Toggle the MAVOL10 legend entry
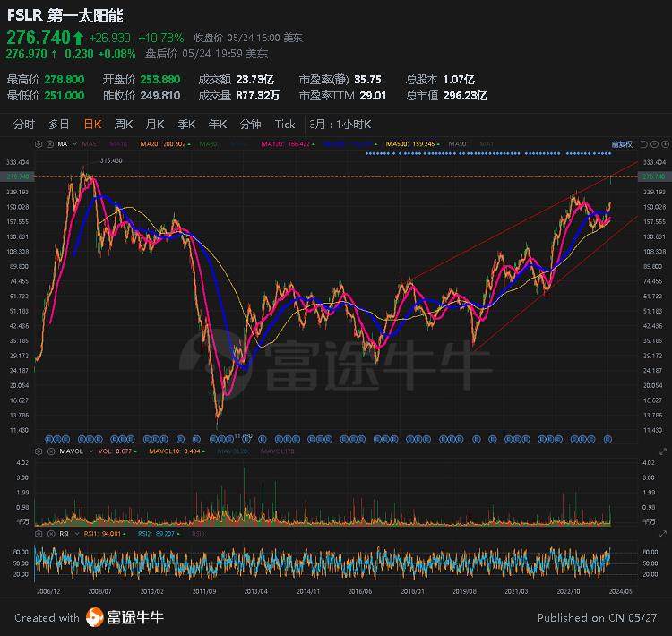The height and width of the screenshot is (636, 672). tap(177, 451)
